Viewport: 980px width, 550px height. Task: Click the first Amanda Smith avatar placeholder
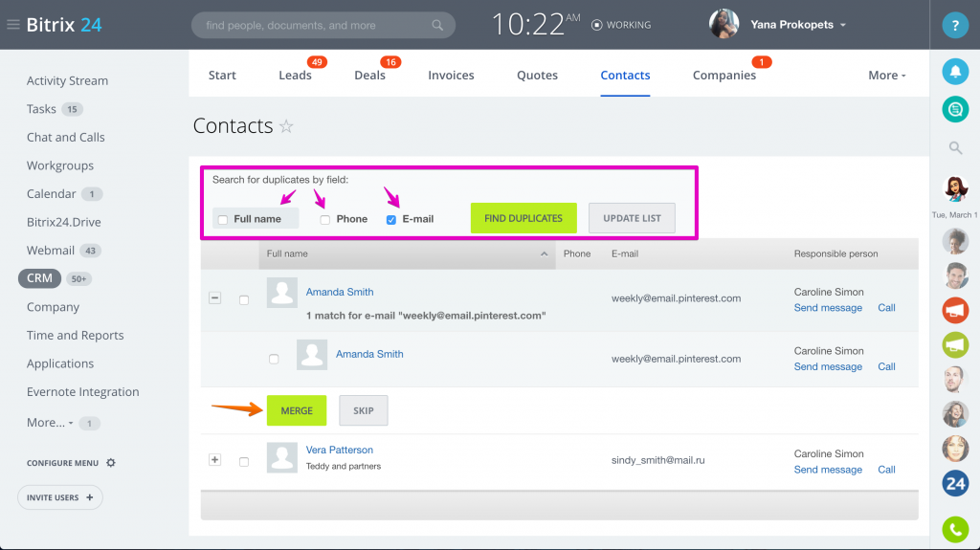point(282,293)
